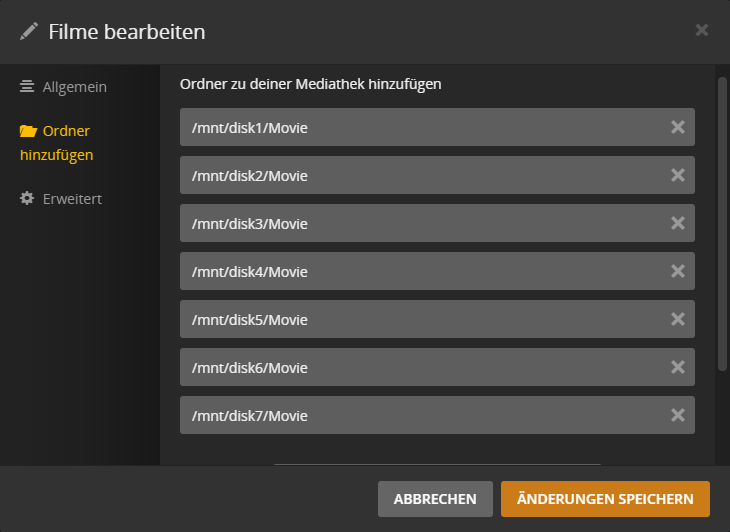Click the pencil edit icon in the header
This screenshot has height=532, width=730.
click(x=29, y=32)
